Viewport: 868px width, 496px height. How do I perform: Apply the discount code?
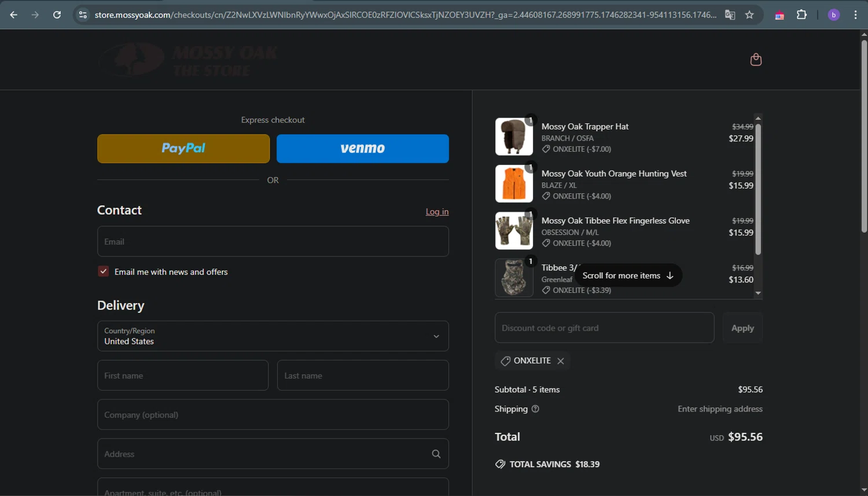(x=742, y=328)
